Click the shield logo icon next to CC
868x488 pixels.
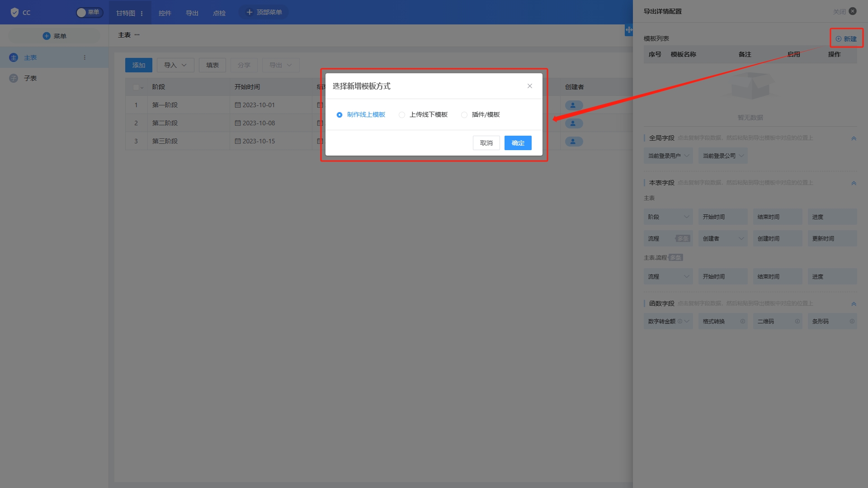[14, 12]
